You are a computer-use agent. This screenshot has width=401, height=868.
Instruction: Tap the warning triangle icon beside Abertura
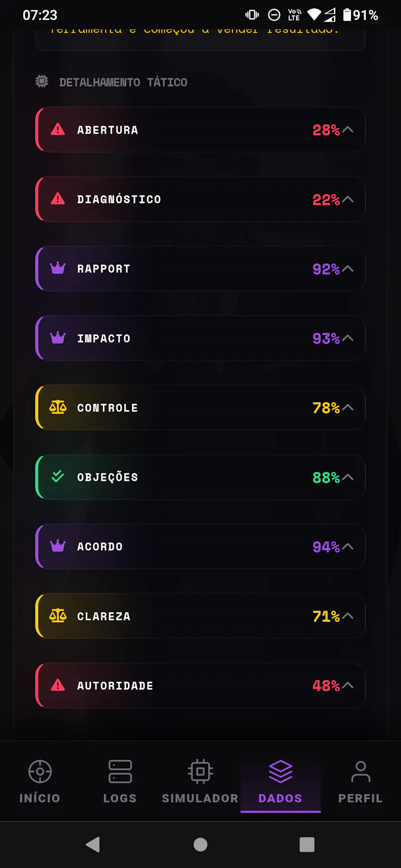[58, 130]
